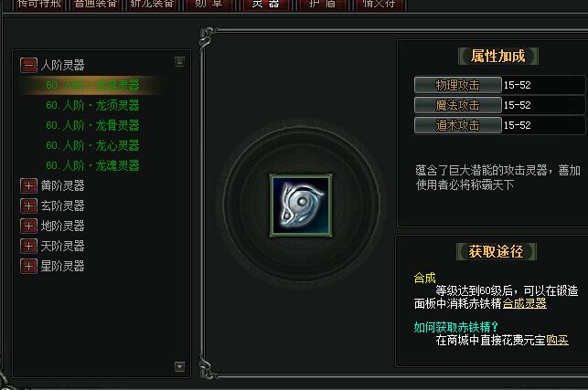Expand the 黄阶灵器 category
Screen dimensions: 588x390
(x=29, y=185)
